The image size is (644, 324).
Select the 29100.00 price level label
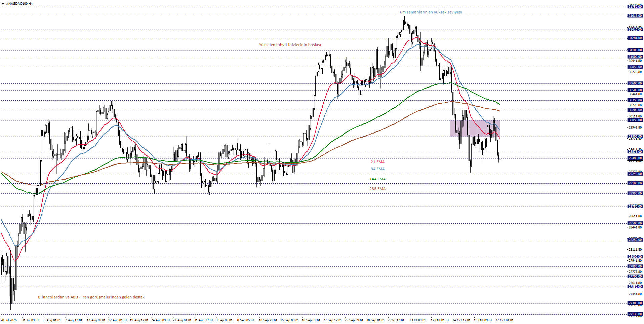(635, 183)
